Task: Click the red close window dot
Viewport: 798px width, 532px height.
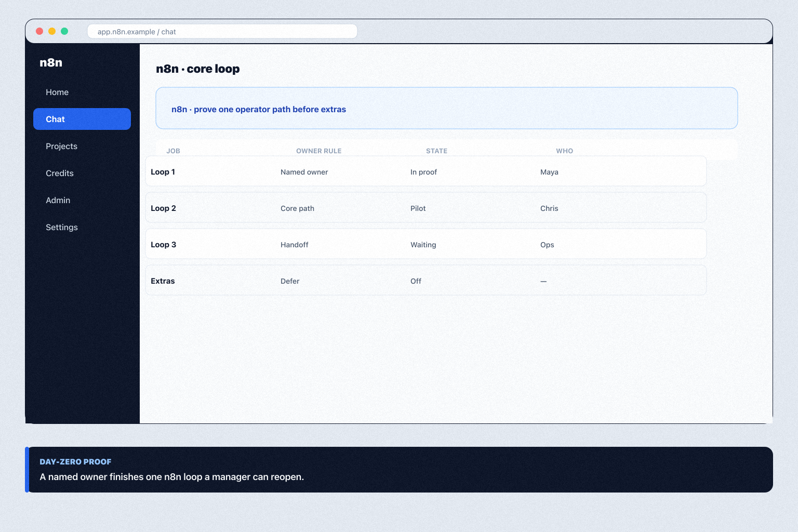Action: click(39, 31)
